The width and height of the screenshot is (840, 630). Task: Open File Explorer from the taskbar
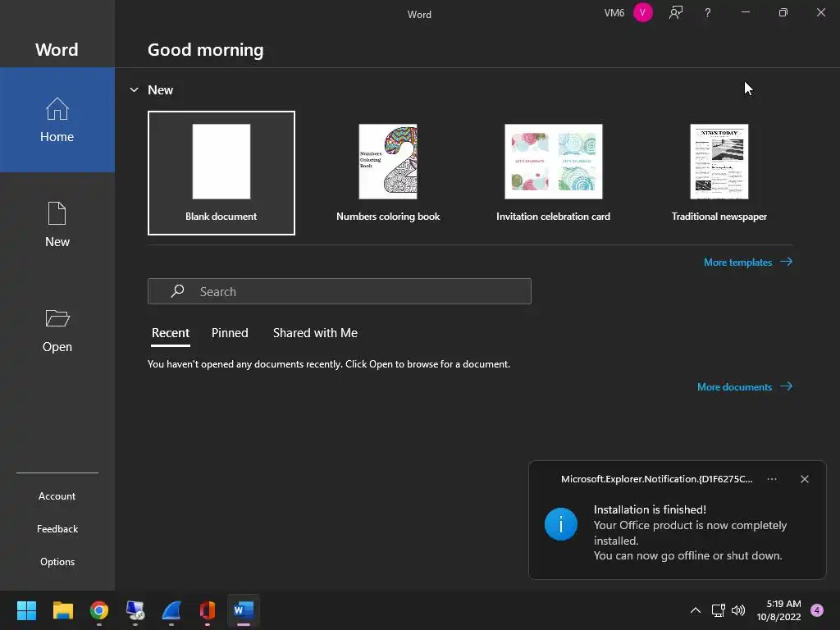(x=62, y=610)
